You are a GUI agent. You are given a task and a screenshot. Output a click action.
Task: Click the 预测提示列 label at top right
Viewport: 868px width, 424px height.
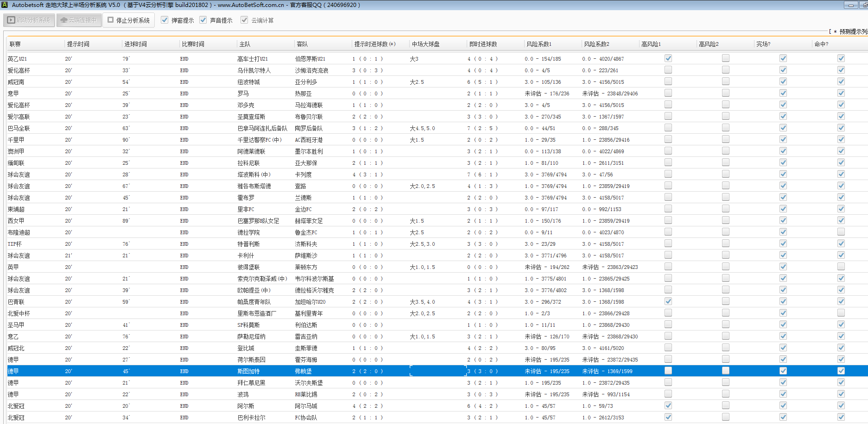coord(853,31)
